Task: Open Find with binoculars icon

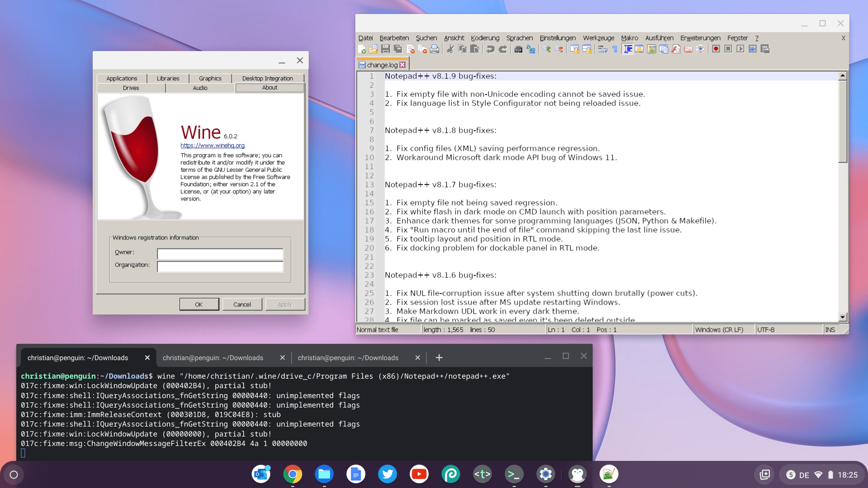Action: (519, 49)
